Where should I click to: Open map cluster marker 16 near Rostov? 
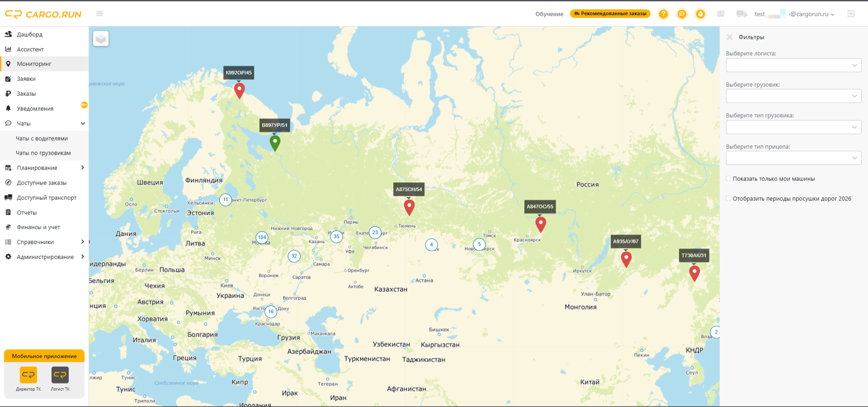[271, 312]
